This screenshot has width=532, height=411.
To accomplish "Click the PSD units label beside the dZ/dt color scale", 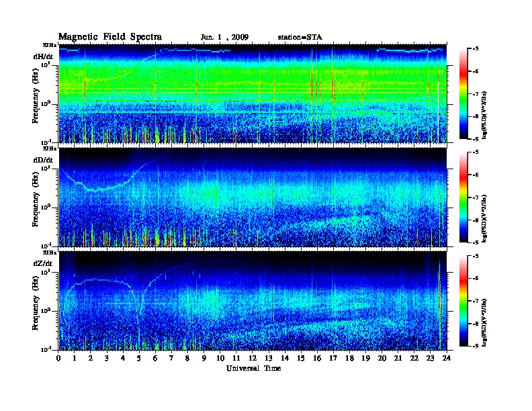I will coord(485,322).
